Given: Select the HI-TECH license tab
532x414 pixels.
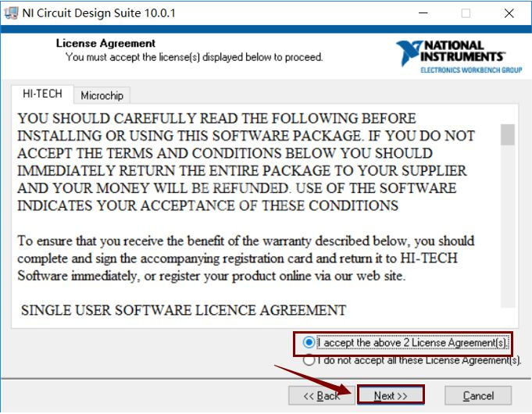Looking at the screenshot, I should point(42,94).
